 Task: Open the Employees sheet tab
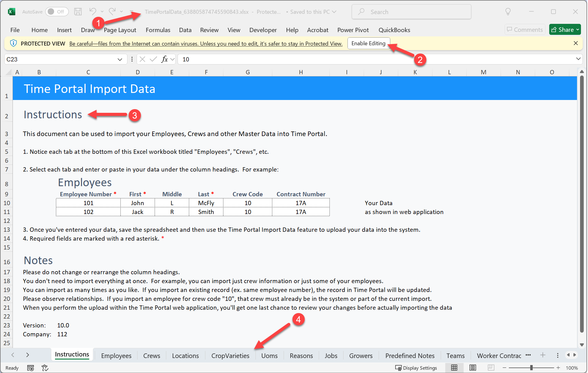pos(116,356)
